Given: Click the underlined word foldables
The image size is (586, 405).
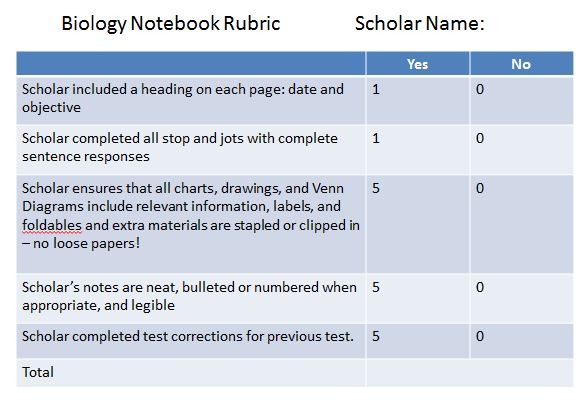Looking at the screenshot, I should pos(52,225).
